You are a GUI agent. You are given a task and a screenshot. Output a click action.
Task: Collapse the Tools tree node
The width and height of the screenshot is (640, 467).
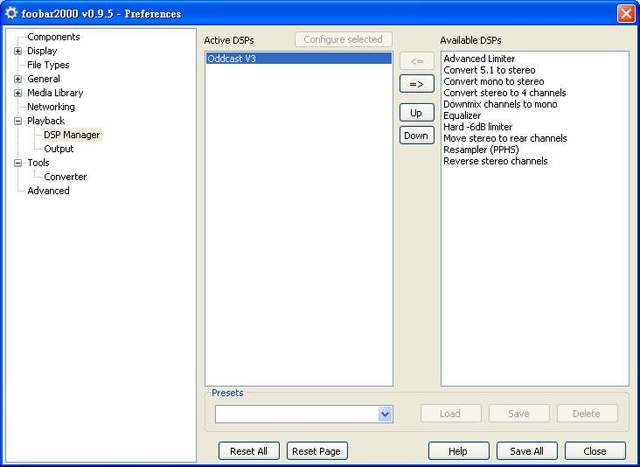18,163
